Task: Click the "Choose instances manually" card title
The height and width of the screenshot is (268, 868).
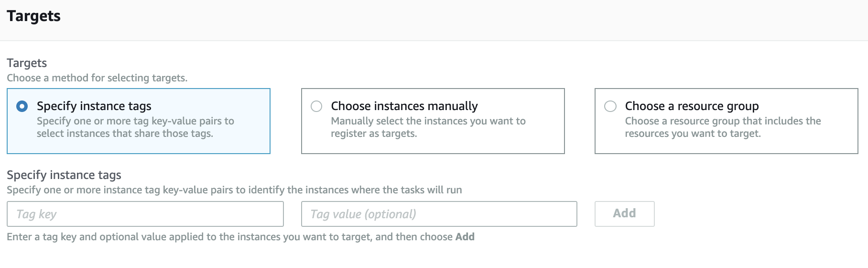Action: click(404, 106)
